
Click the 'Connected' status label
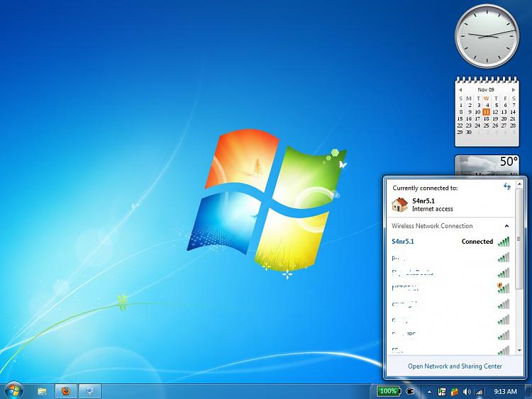(477, 242)
